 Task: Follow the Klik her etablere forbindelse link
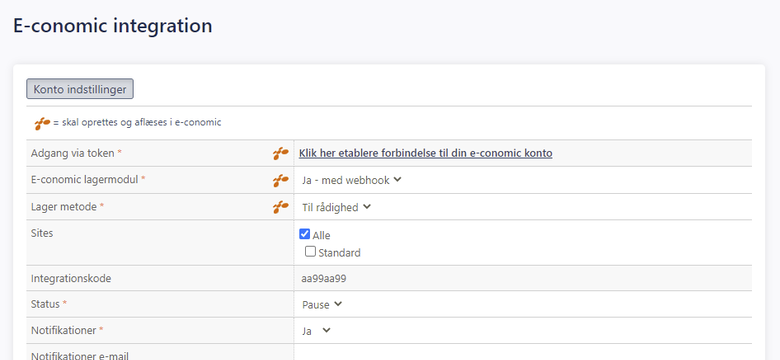425,153
